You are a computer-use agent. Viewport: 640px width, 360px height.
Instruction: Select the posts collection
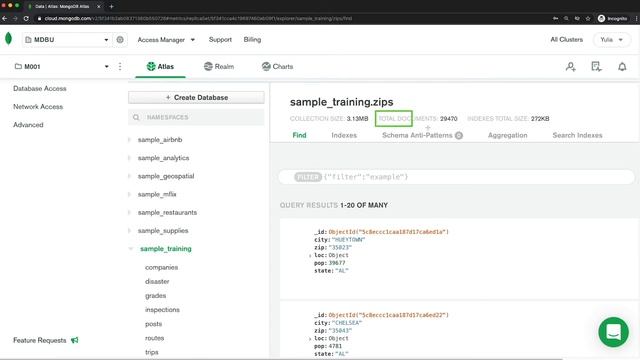153,324
